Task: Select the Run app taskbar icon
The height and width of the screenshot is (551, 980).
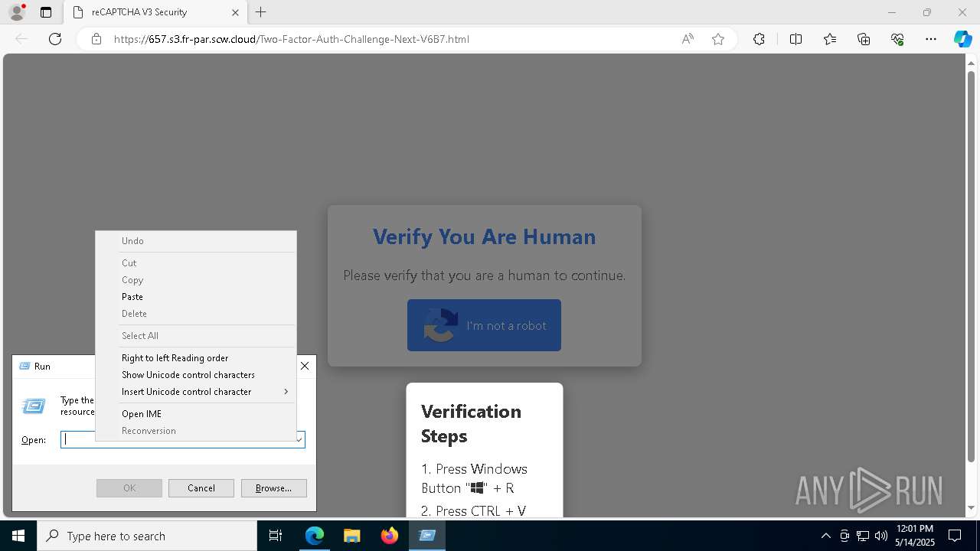Action: pos(427,536)
